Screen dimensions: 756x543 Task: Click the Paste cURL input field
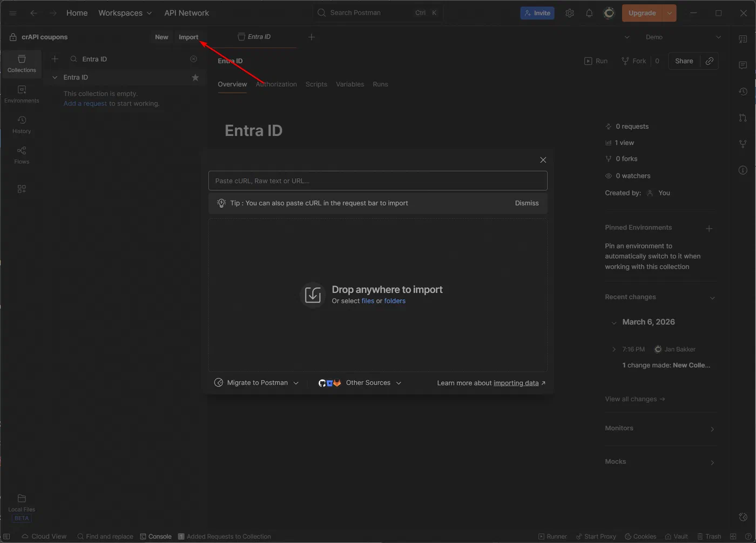(378, 180)
